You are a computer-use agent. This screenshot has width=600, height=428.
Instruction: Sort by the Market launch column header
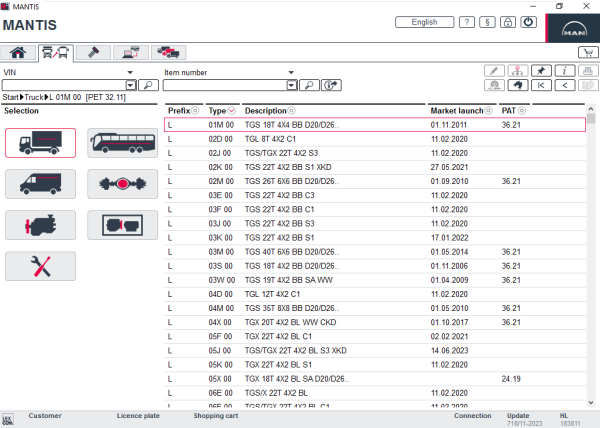(x=461, y=111)
